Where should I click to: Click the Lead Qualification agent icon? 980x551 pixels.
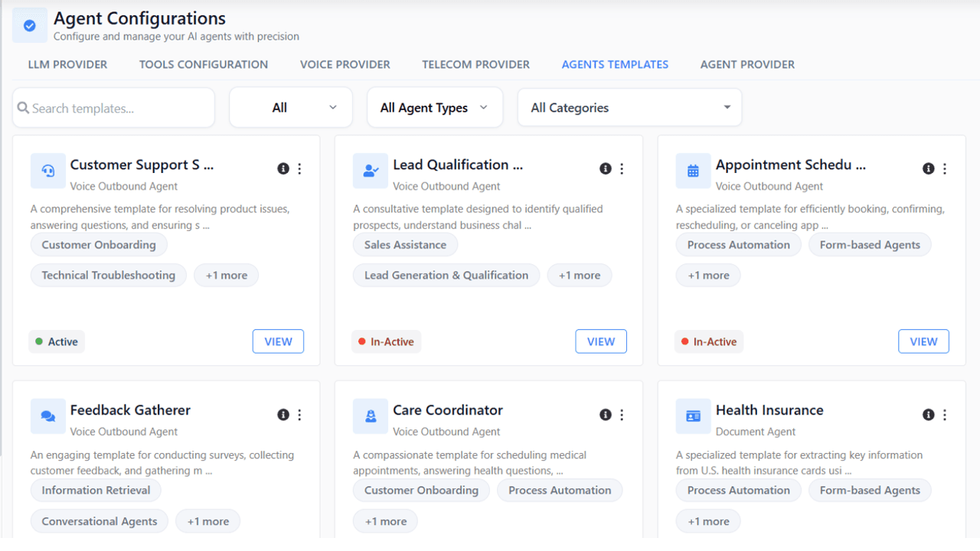(371, 171)
